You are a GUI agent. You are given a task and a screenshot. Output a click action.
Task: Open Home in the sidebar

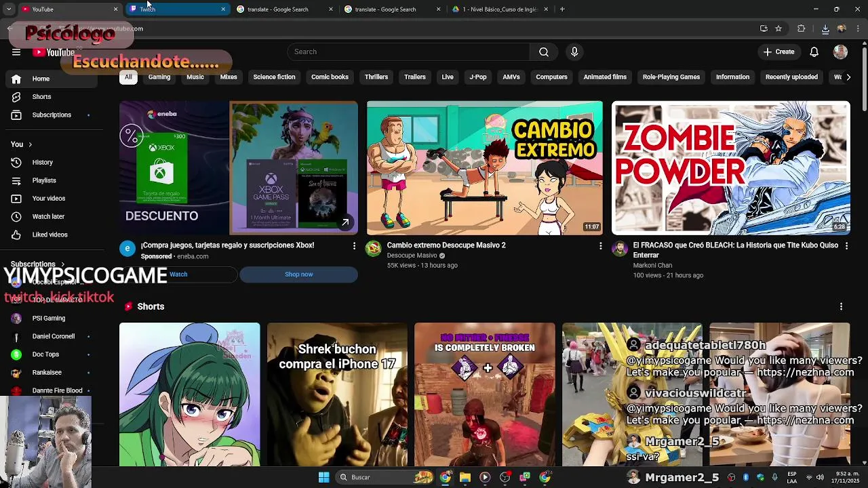tap(51, 79)
